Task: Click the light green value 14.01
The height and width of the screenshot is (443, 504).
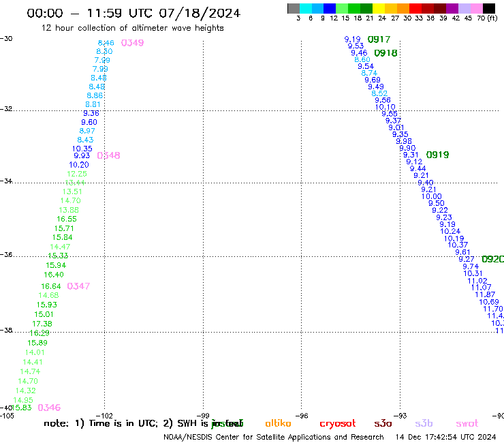Action: point(35,352)
